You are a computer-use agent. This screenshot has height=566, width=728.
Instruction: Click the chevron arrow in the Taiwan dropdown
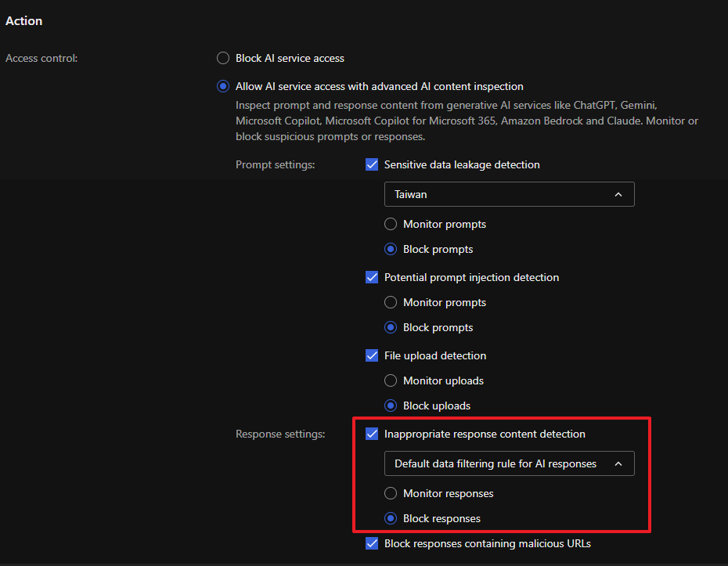(x=618, y=194)
